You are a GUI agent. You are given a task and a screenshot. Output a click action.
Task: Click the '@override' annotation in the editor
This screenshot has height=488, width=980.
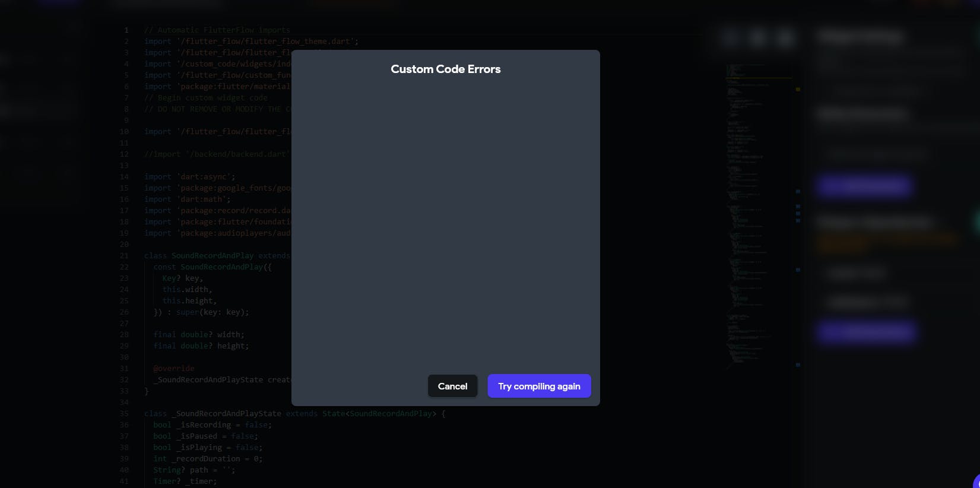[174, 368]
